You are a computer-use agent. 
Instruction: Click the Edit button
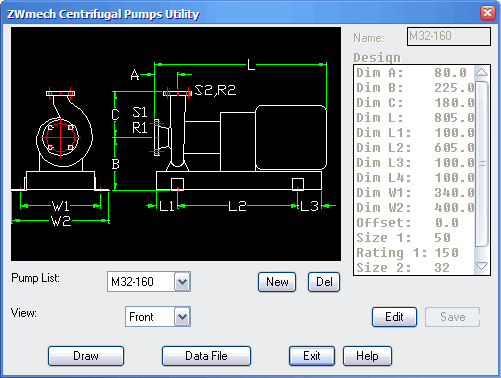tap(394, 317)
